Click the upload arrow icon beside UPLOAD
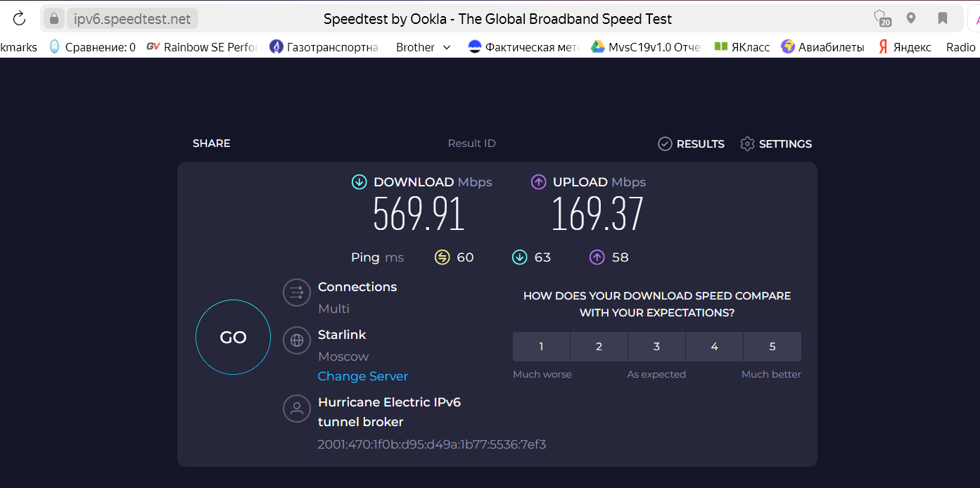Screen dimensions: 980x488 [x=539, y=182]
